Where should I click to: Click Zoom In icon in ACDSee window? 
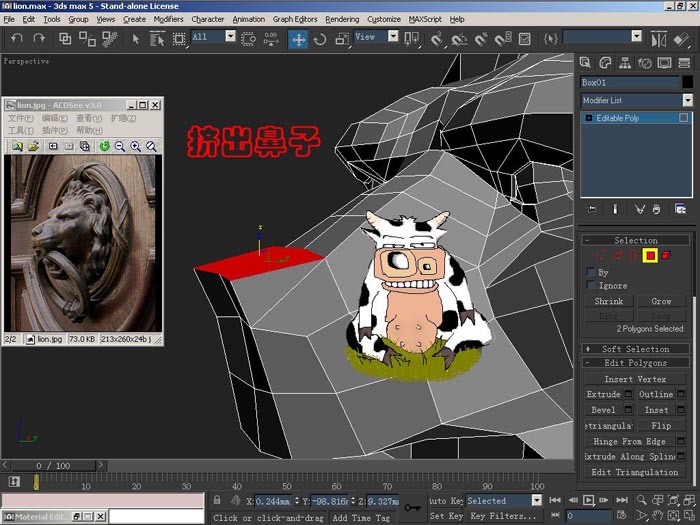pos(136,146)
